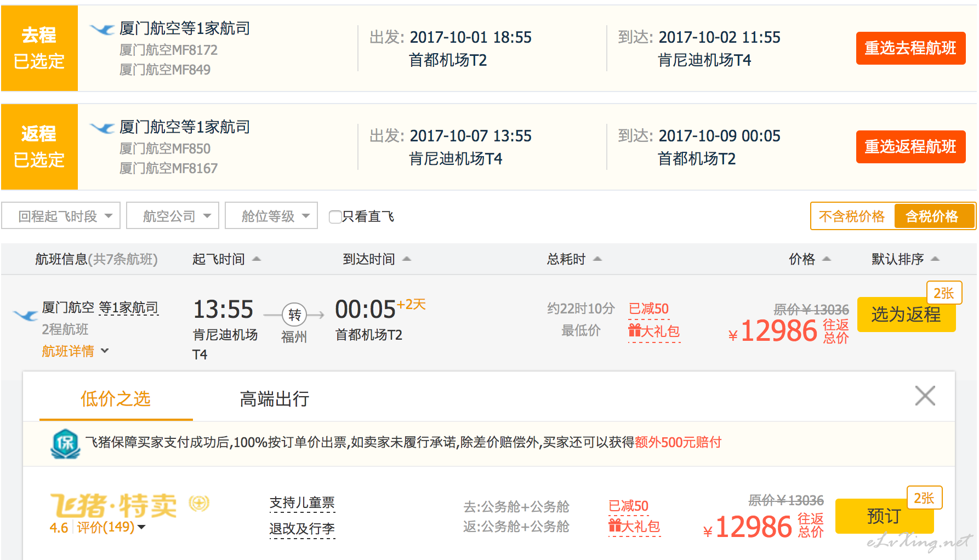Open the 舱位等级 cabin class dropdown
Image resolution: width=979 pixels, height=560 pixels.
[271, 216]
